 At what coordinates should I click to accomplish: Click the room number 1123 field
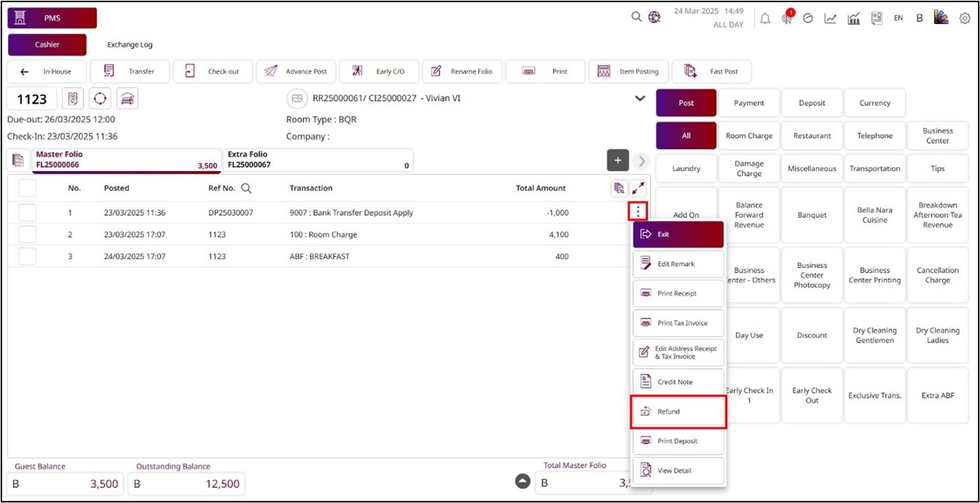32,99
